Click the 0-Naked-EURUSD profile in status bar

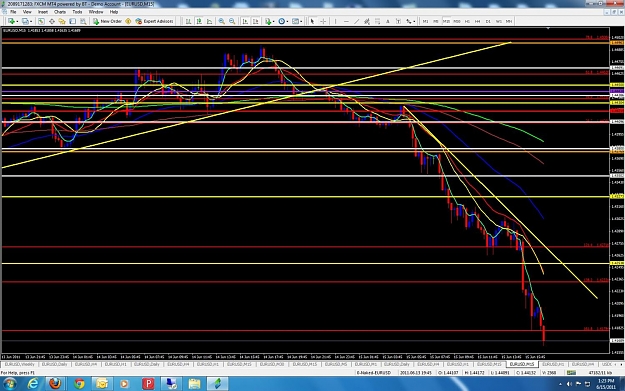(373, 373)
